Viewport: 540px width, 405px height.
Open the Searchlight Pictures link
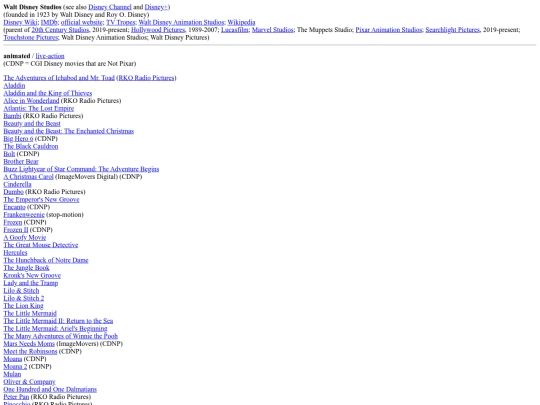tap(452, 30)
